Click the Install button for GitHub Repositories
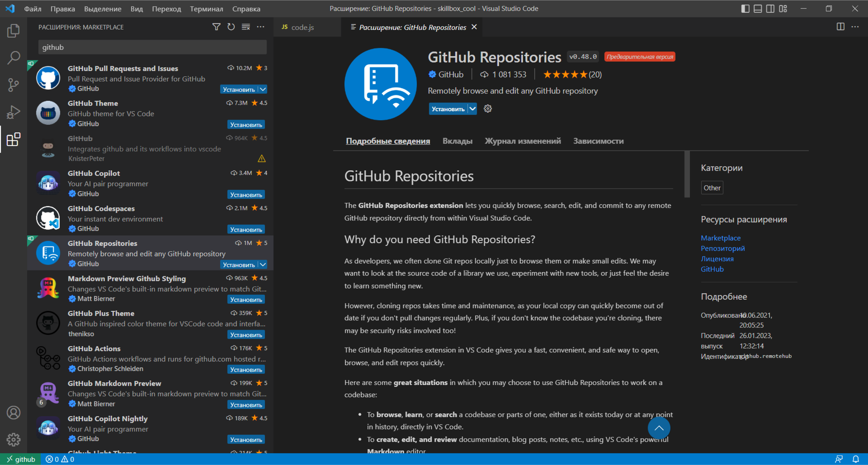This screenshot has width=868, height=465. click(x=447, y=108)
